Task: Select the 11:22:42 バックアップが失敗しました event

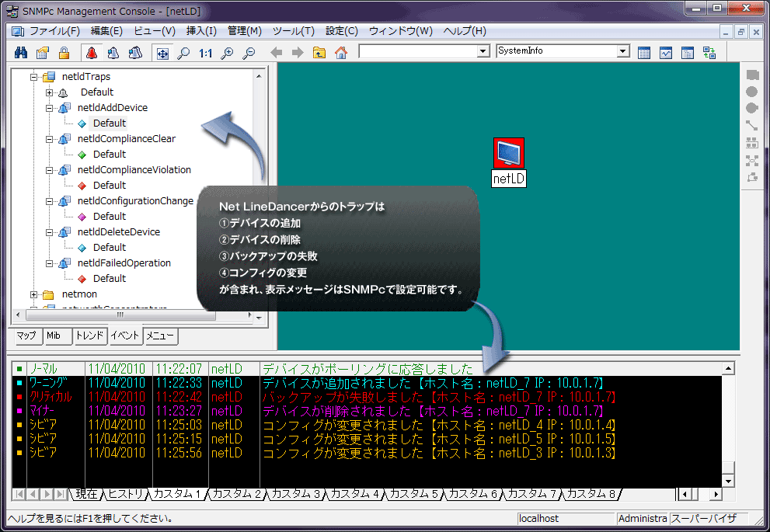Action: 367,397
